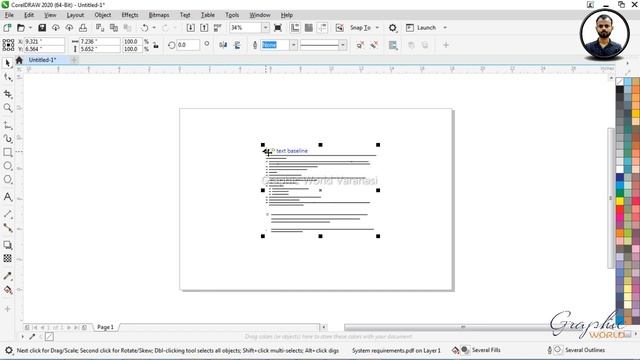This screenshot has height=360, width=640.
Task: Add a new document tab
Action: click(x=74, y=60)
